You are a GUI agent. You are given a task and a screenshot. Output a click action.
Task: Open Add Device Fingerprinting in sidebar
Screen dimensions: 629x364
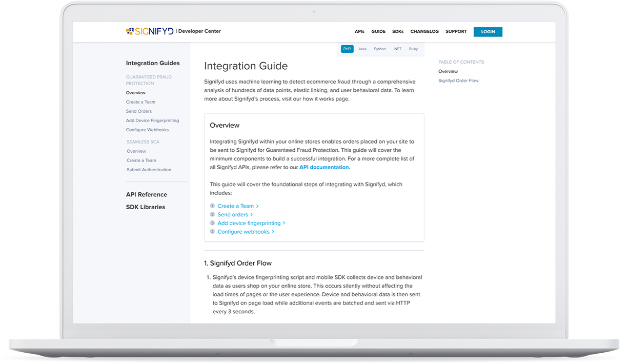153,120
